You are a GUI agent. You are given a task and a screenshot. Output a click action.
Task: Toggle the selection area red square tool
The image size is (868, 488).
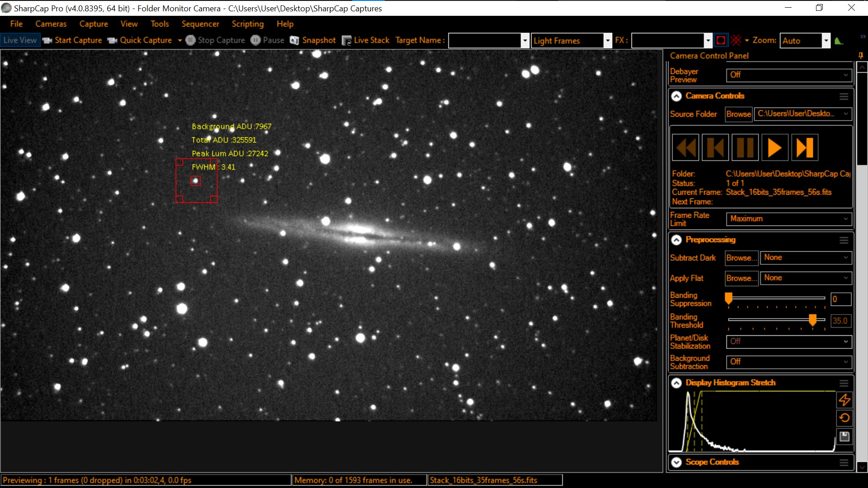coord(721,41)
